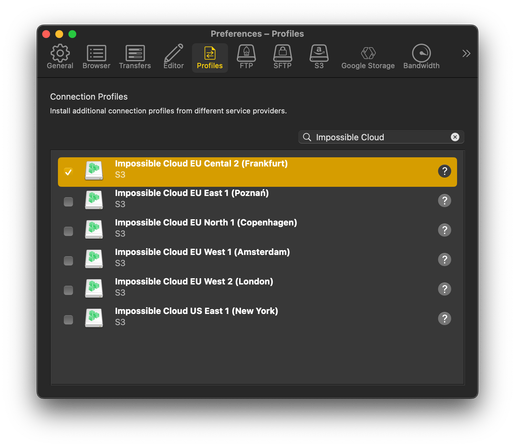Viewport: 515px width, 447px height.
Task: Clear the Impossible Cloud search text
Action: pos(455,137)
